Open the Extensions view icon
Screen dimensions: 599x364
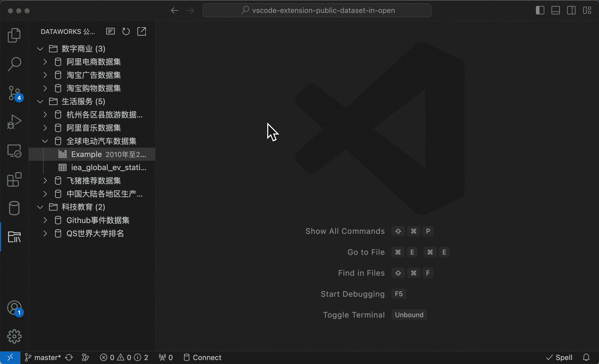coord(14,180)
